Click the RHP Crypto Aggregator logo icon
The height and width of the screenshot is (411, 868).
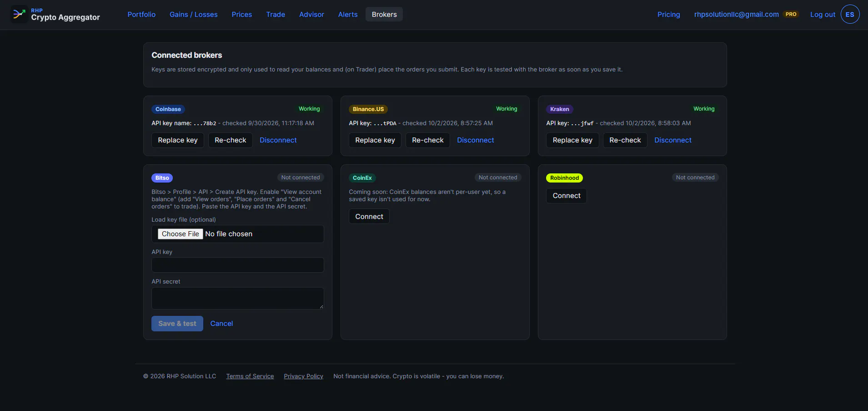point(19,14)
